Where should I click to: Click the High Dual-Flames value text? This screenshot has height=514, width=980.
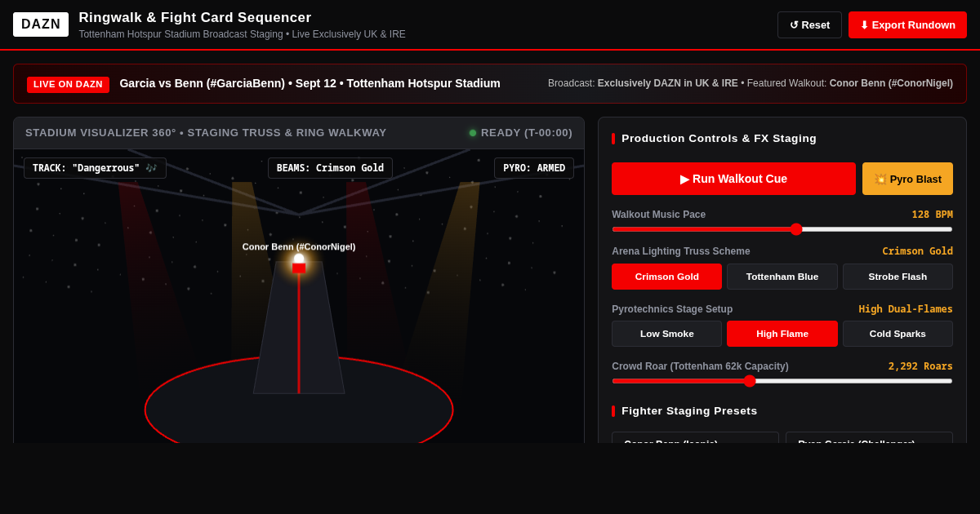coord(906,309)
